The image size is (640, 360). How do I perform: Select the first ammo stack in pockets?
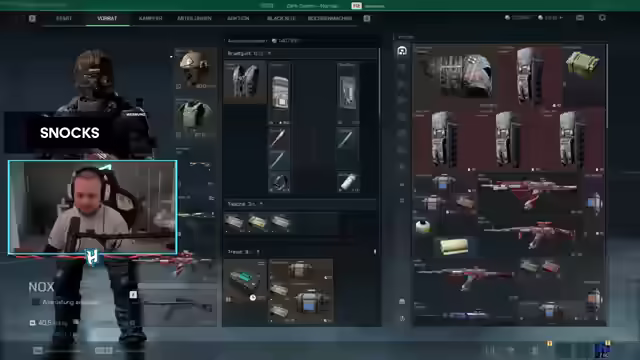point(234,222)
